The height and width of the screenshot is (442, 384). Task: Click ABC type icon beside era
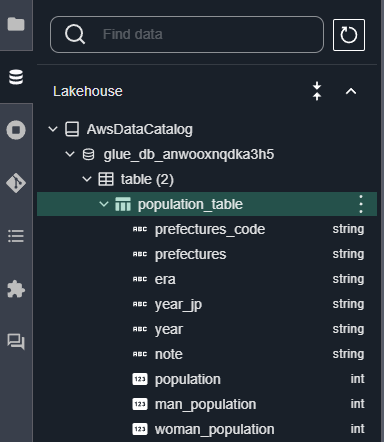(140, 279)
